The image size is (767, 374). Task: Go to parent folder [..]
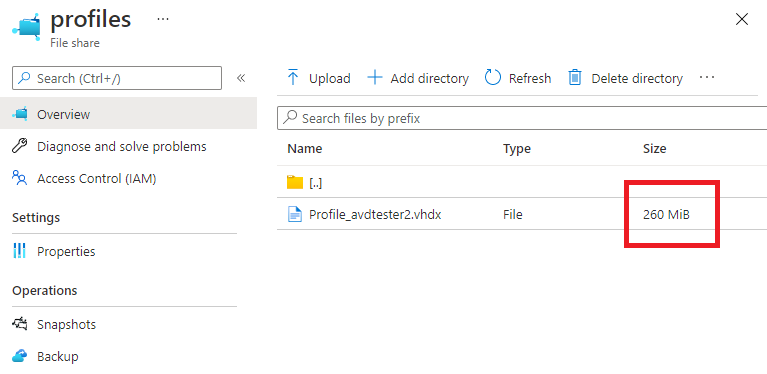coord(316,182)
